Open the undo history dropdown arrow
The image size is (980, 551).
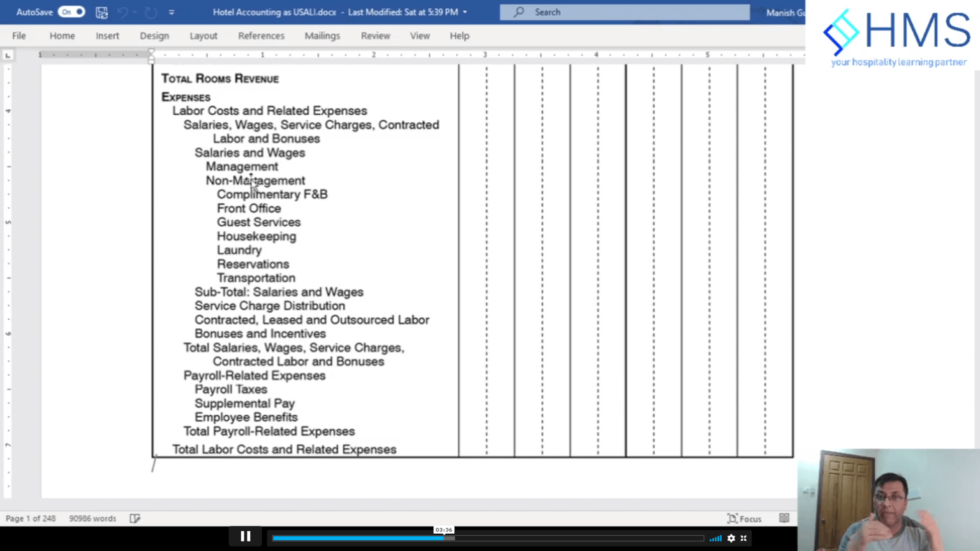coord(135,12)
